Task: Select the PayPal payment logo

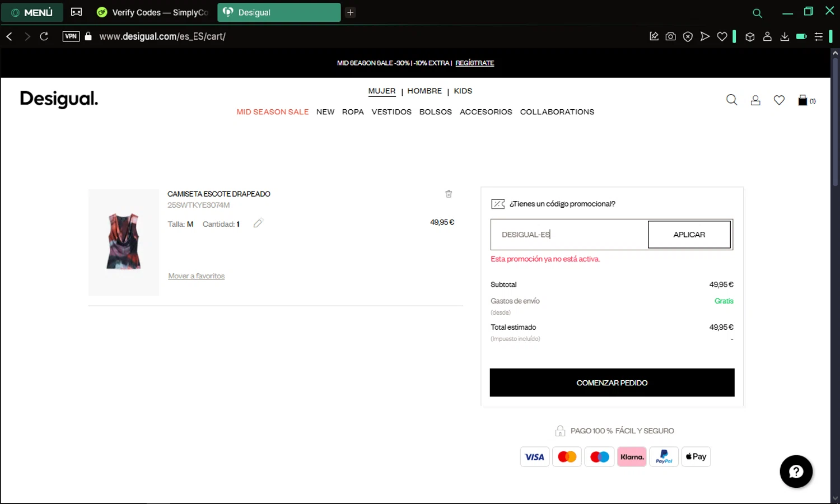Action: tap(664, 457)
